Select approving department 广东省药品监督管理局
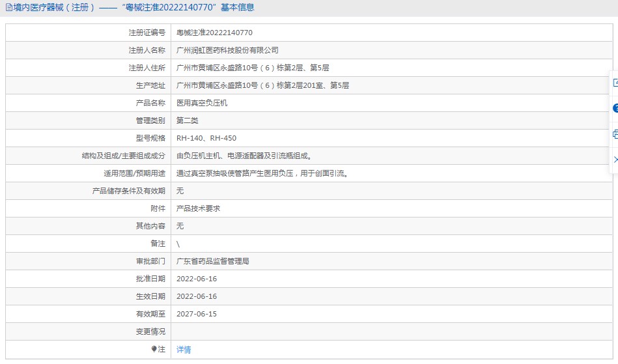Screen dimensions: 618x364 (213, 261)
